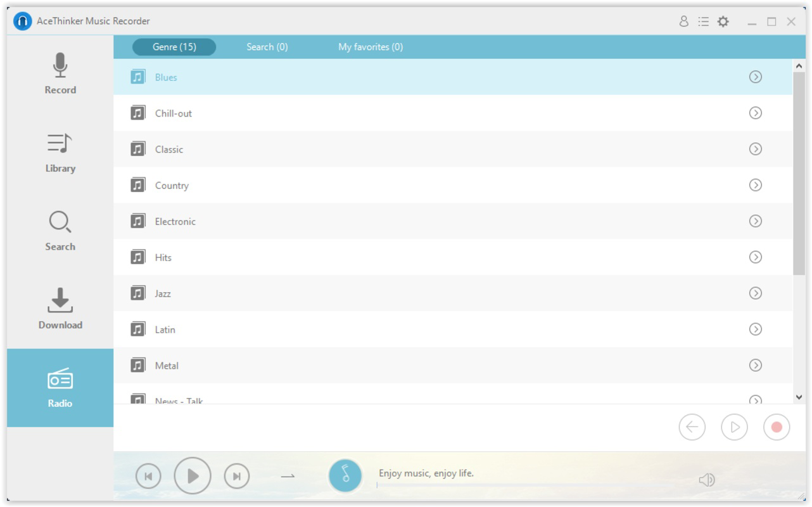Image resolution: width=812 pixels, height=507 pixels.
Task: Expand the Jazz genre arrow
Action: click(755, 293)
